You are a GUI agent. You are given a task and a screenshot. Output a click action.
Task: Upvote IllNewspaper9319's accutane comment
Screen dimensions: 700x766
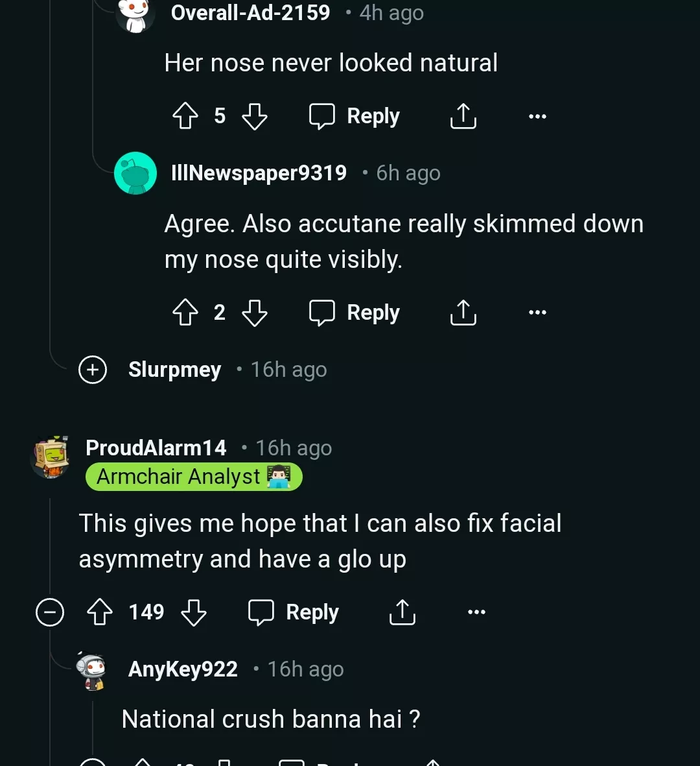click(185, 313)
